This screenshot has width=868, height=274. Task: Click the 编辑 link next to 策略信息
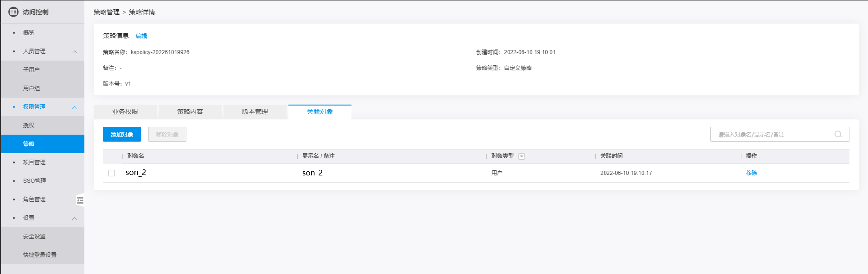click(141, 36)
